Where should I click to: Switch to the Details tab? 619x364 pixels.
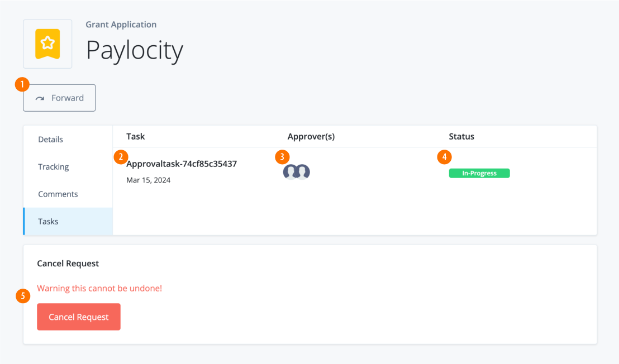(x=50, y=139)
